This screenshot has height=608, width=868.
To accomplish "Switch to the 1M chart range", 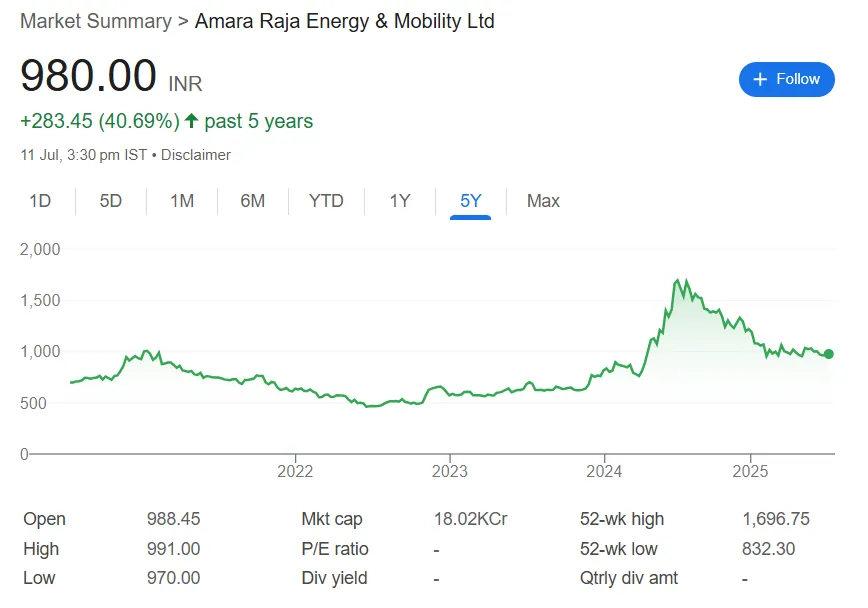I will point(182,201).
